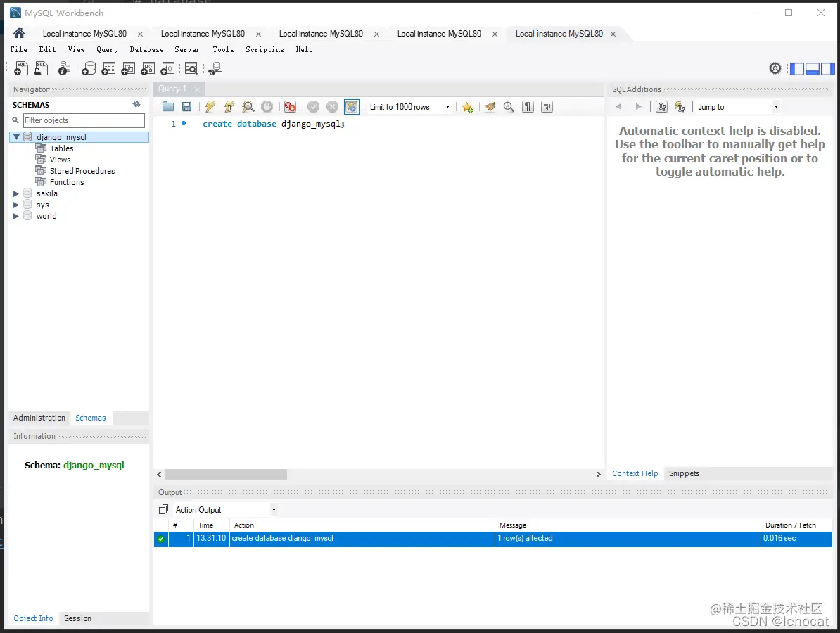Create a new stored procedure icon
The height and width of the screenshot is (633, 840).
click(x=148, y=68)
